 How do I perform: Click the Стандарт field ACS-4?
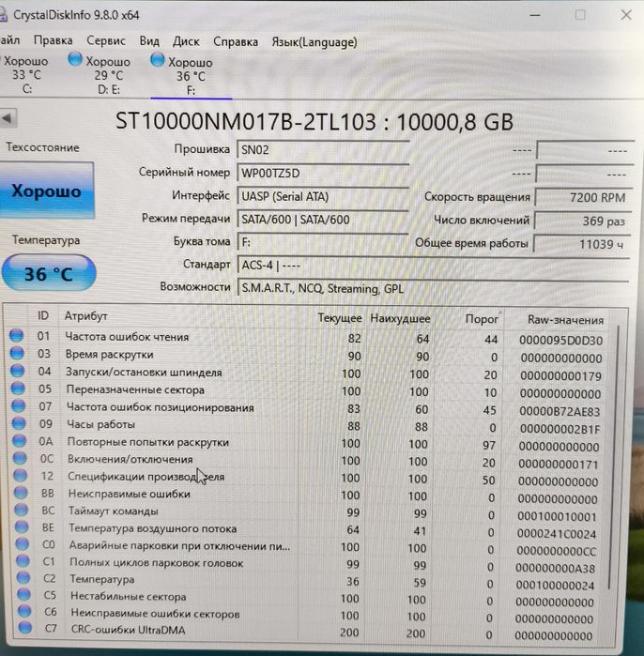point(433,266)
